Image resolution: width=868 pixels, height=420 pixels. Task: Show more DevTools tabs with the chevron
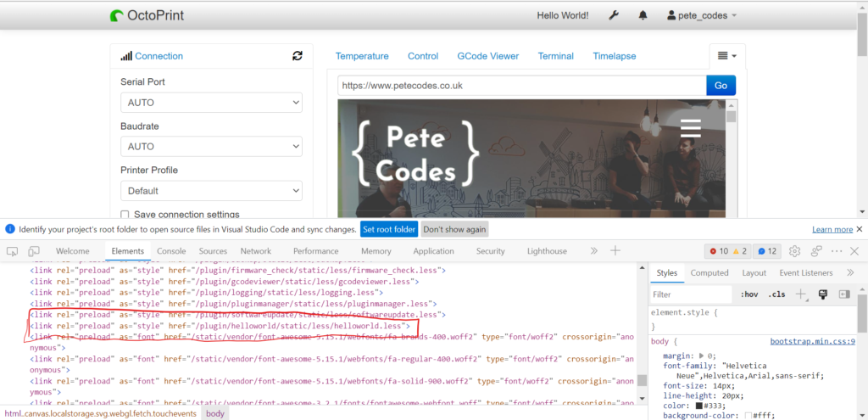tap(594, 251)
